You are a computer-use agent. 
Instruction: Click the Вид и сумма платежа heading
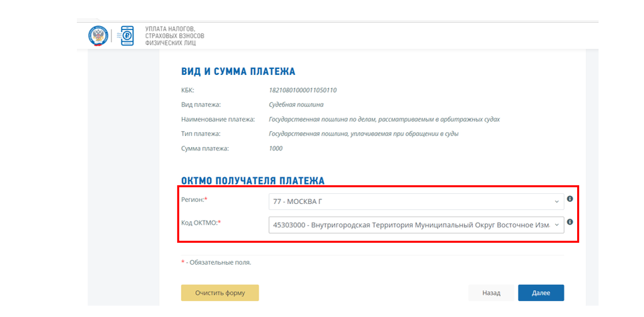tap(238, 72)
